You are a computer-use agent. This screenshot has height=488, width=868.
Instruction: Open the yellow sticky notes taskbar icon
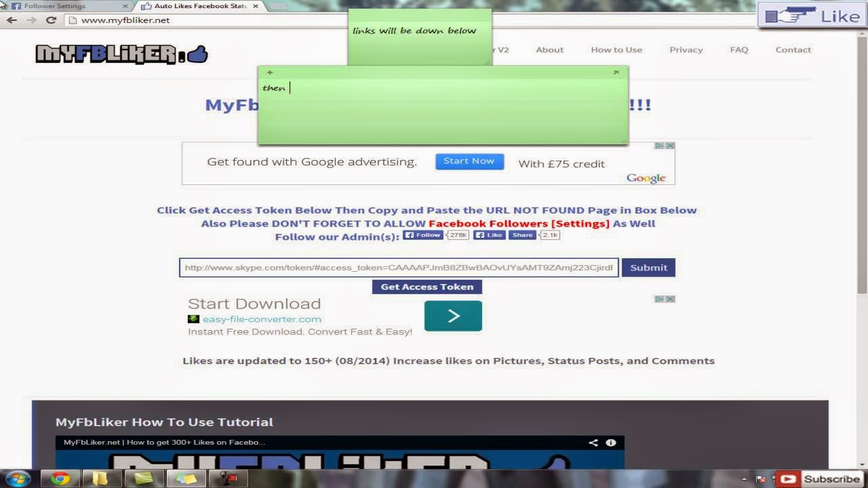[185, 479]
